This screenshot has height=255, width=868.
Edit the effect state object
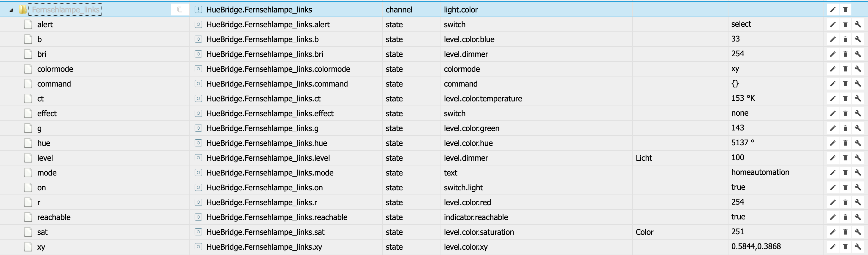833,113
